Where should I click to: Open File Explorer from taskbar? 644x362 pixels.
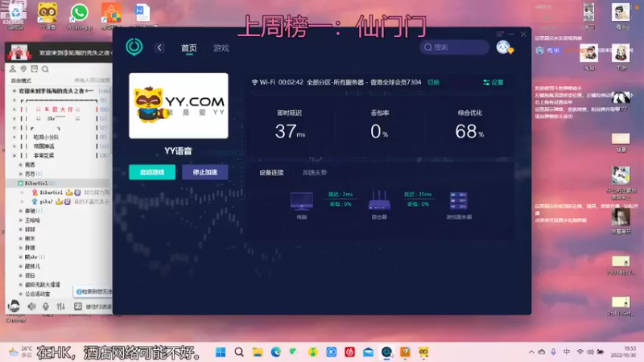[x=258, y=352]
